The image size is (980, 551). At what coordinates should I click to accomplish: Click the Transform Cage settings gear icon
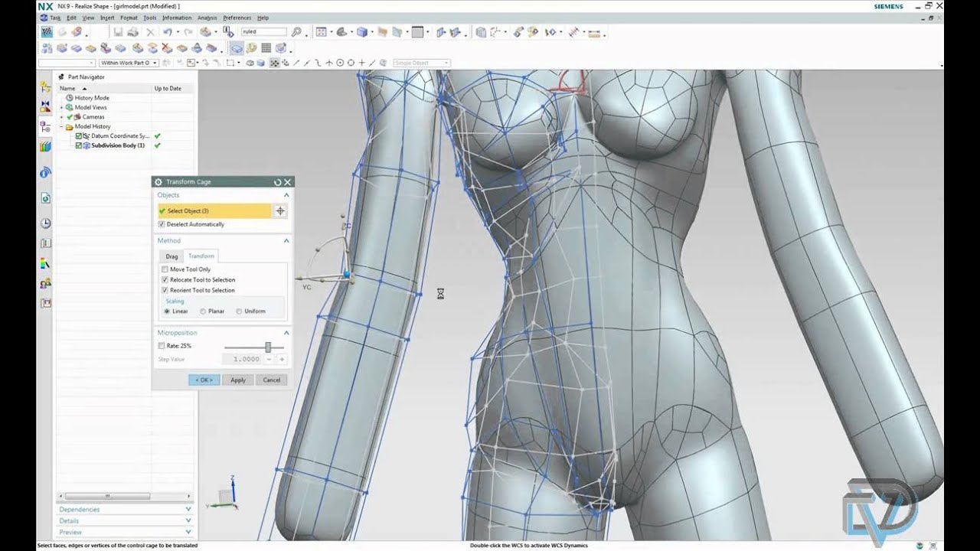click(158, 182)
